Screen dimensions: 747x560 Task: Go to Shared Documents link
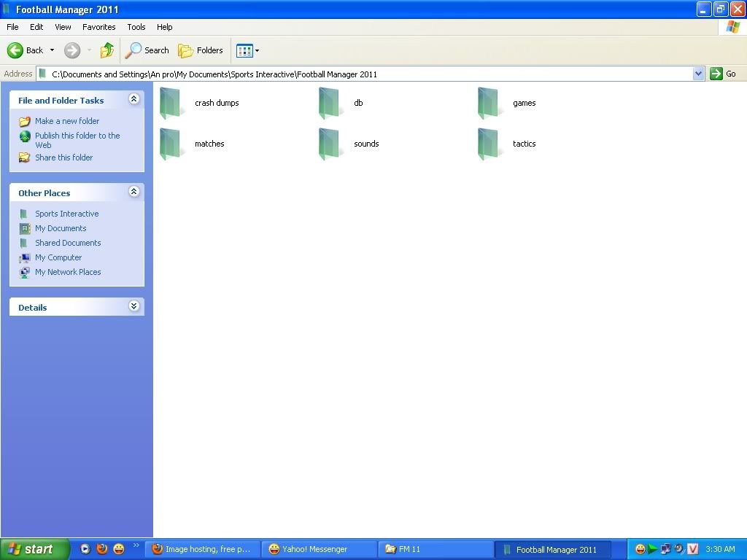click(68, 243)
